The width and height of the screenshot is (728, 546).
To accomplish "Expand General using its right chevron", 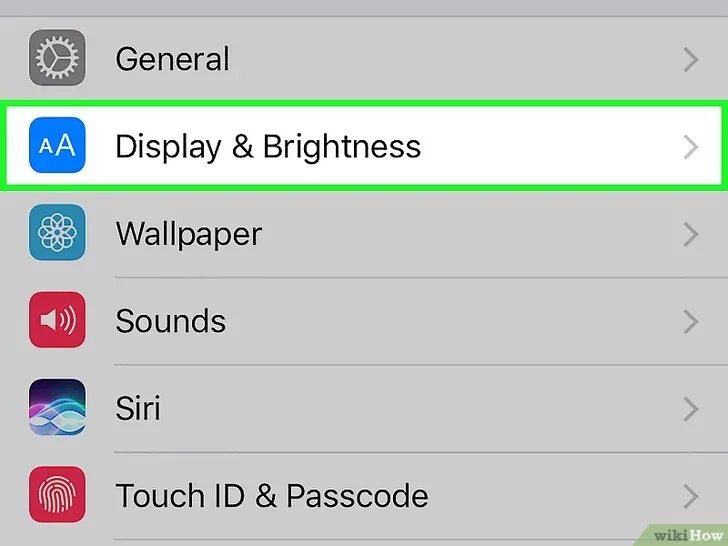I will (691, 60).
